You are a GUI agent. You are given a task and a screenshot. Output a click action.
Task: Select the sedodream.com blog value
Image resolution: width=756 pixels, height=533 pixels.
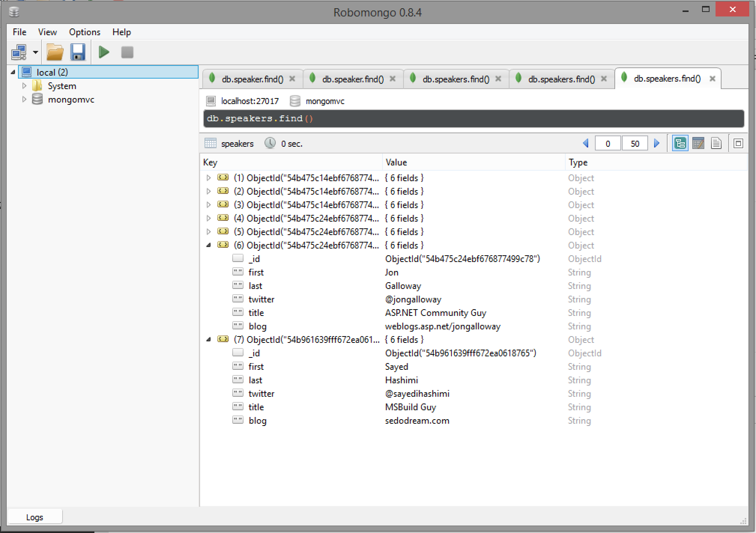417,420
